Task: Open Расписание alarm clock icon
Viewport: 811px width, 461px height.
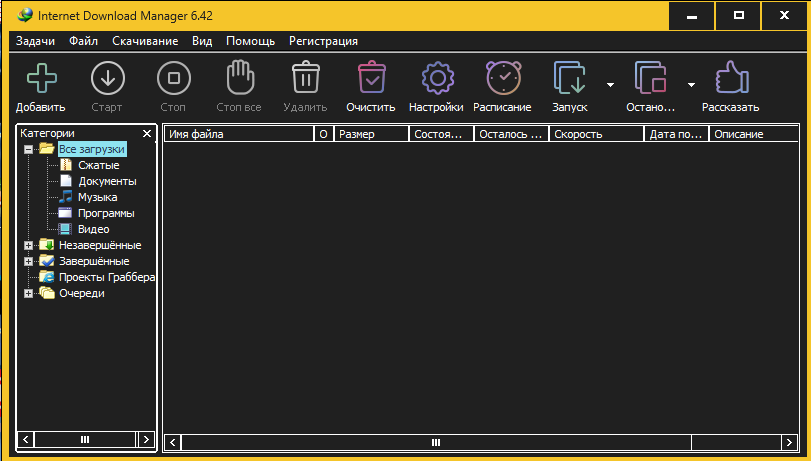Action: [x=504, y=78]
